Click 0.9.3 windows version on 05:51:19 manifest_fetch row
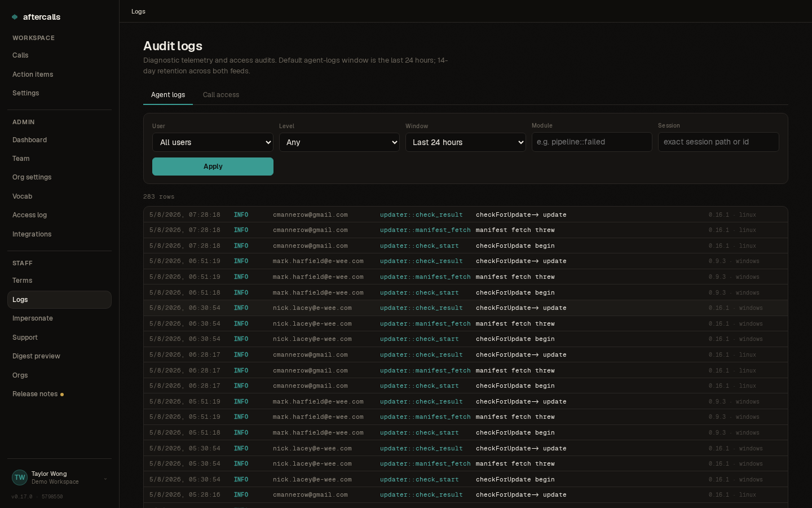Viewport: 812px width, 508px height. (x=734, y=417)
